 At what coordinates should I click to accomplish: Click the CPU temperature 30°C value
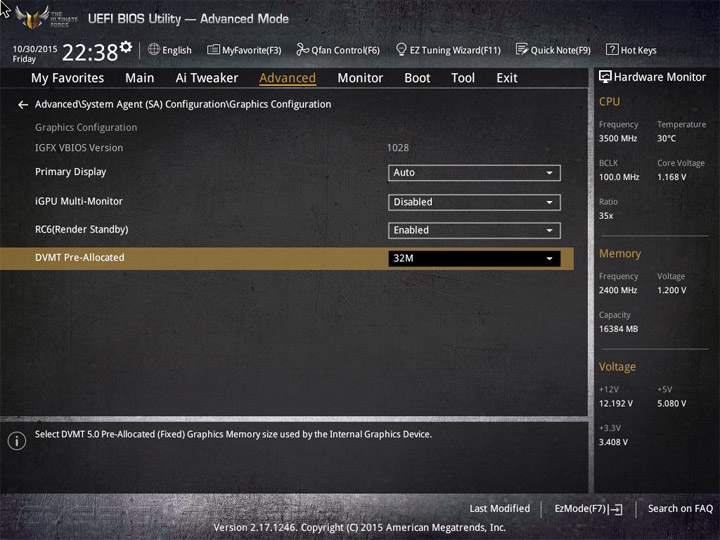(666, 138)
